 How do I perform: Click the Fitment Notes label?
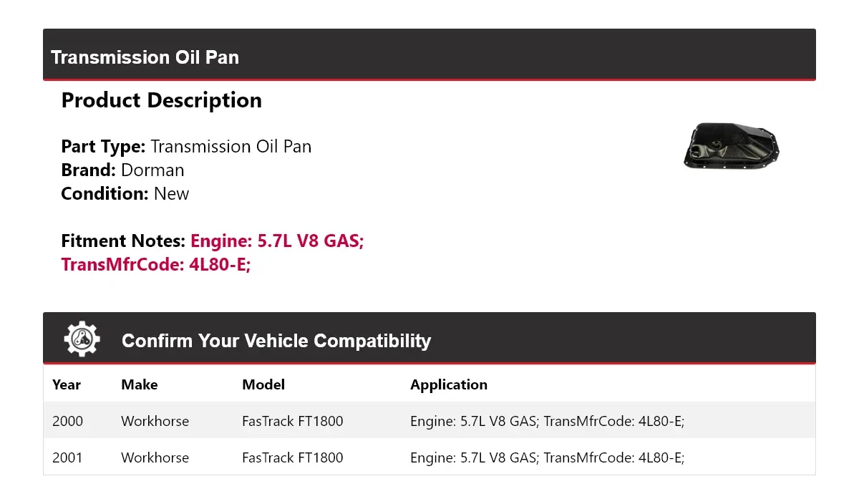pyautogui.click(x=124, y=241)
